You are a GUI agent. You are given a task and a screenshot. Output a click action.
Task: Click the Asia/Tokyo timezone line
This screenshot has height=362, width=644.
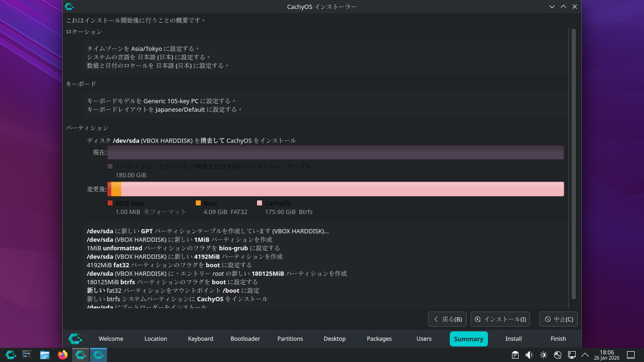pos(144,49)
